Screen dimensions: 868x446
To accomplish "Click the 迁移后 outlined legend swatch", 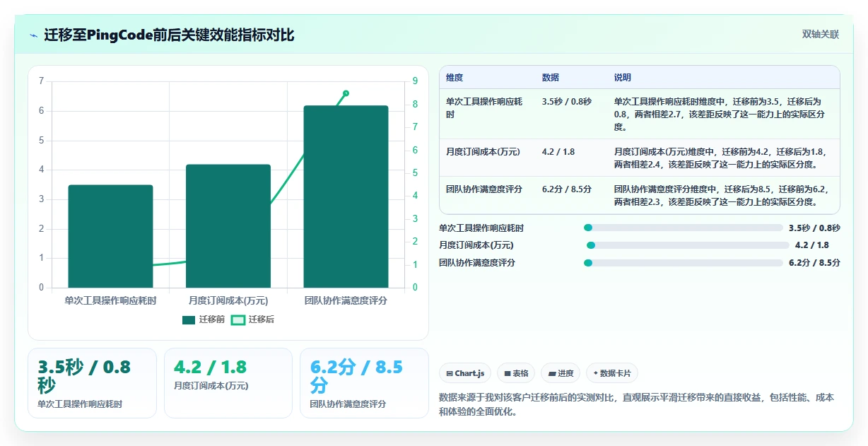I will pos(238,320).
